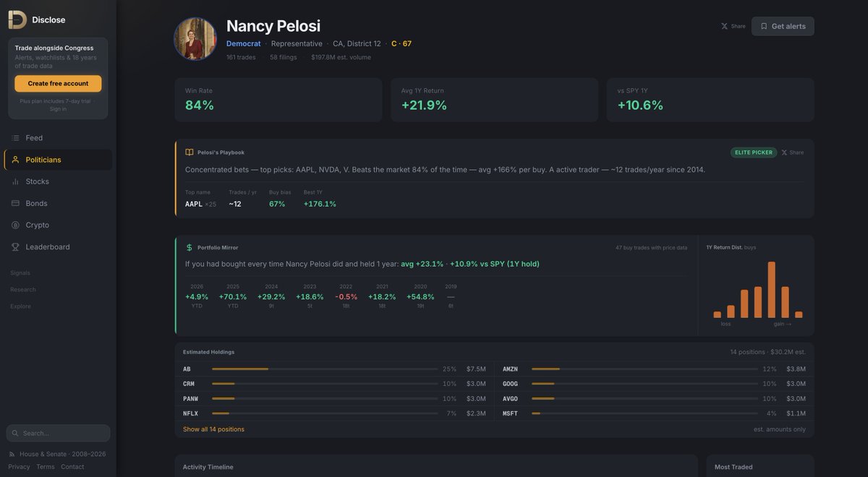The image size is (868, 477).
Task: Click the MSFT holding ticker
Action: click(510, 413)
